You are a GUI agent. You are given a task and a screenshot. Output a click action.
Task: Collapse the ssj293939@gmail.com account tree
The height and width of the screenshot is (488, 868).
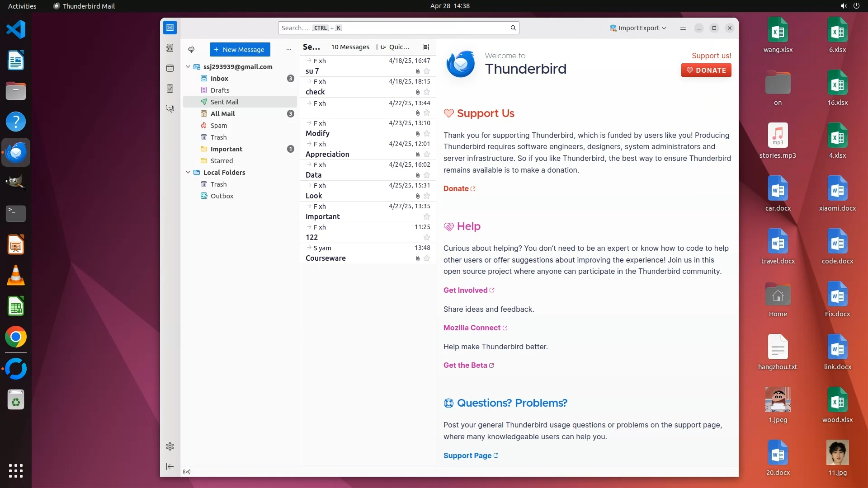188,67
